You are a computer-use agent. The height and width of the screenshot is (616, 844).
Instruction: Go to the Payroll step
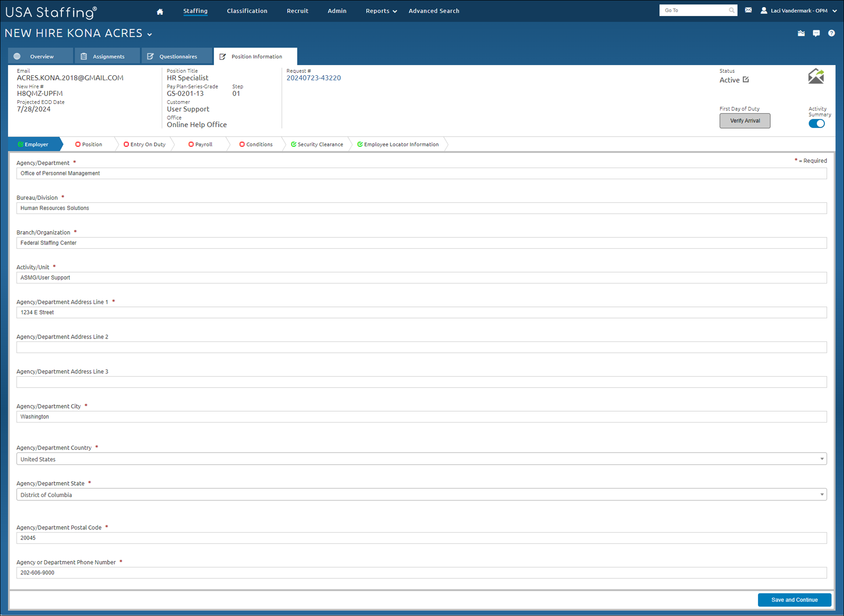201,144
